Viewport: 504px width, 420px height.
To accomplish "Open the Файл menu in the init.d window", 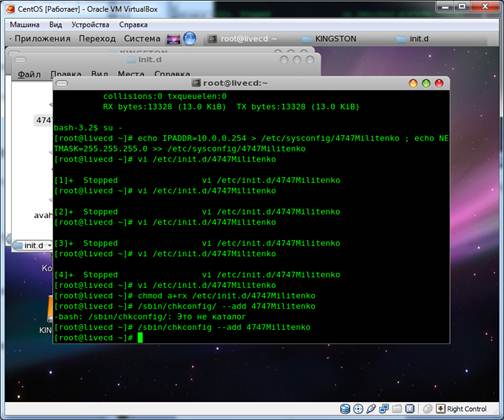I will tap(29, 74).
